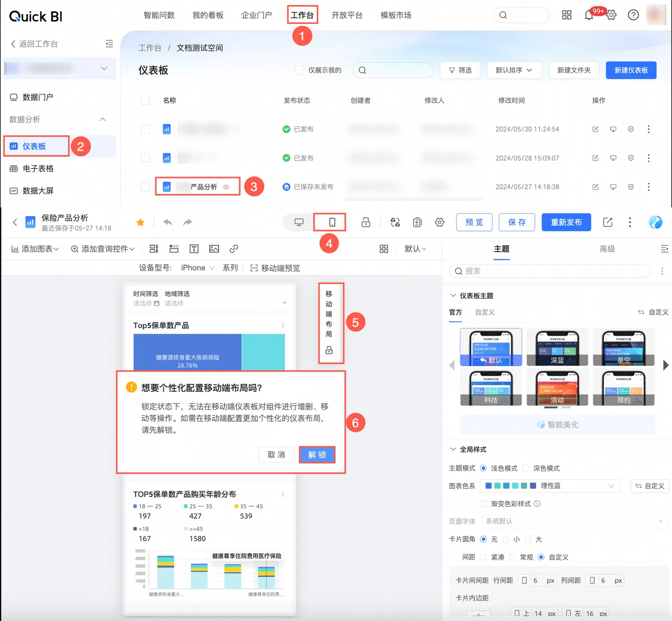The width and height of the screenshot is (672, 621).
Task: Go back with editor left arrow
Action: [15, 222]
